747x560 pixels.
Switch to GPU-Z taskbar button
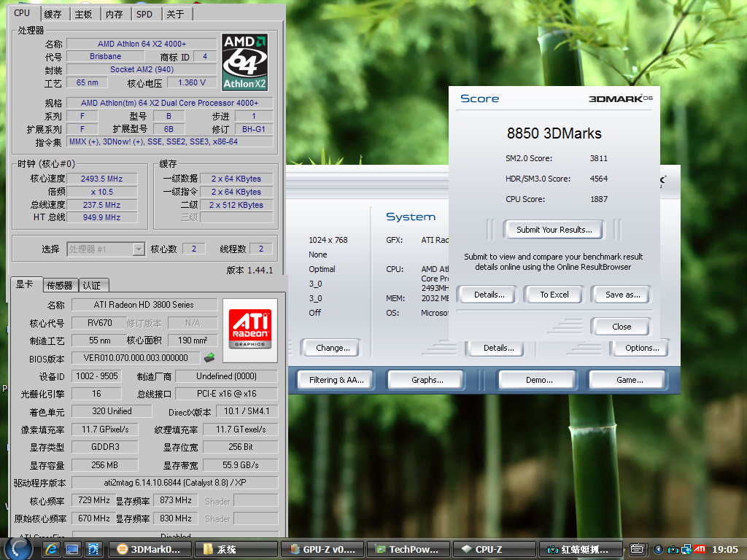pos(322,549)
